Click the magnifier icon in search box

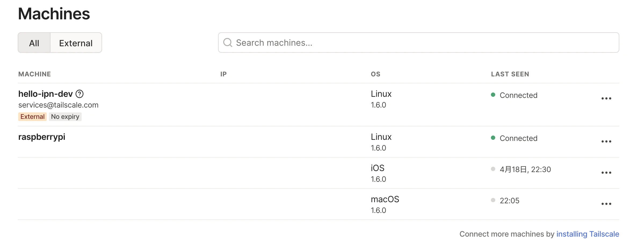[x=228, y=42]
